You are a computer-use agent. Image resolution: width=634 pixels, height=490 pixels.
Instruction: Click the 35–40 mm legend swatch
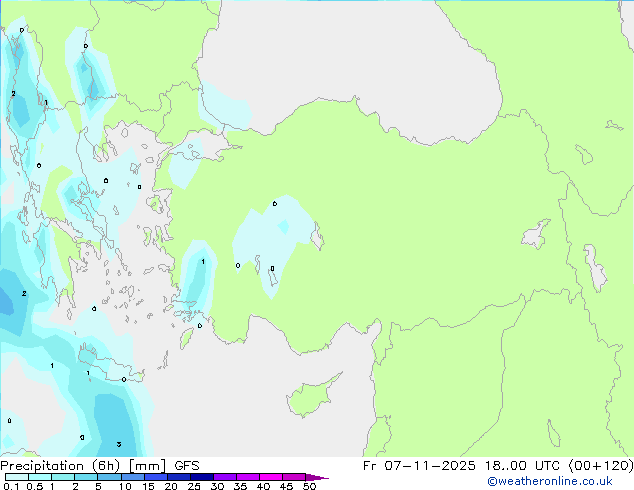(248, 477)
